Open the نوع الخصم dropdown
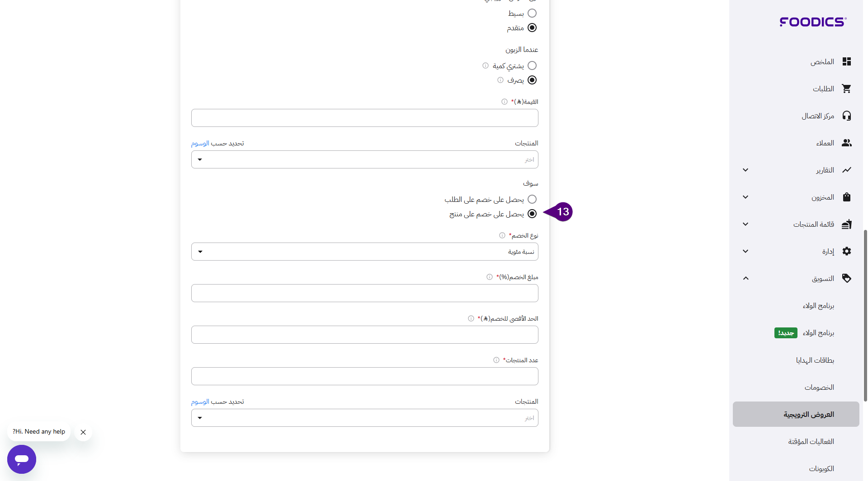 364,252
